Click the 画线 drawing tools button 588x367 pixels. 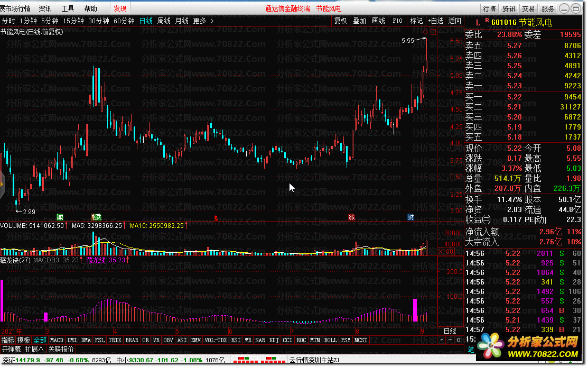[378, 21]
